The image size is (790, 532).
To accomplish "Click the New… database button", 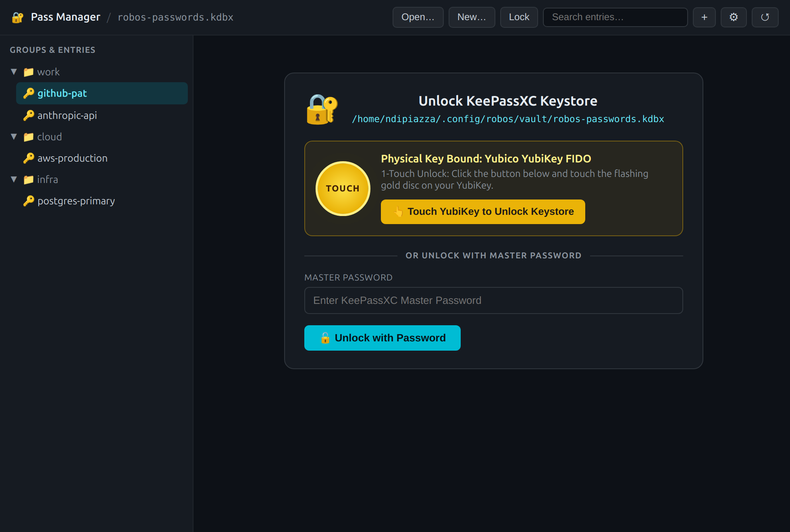I will [472, 17].
